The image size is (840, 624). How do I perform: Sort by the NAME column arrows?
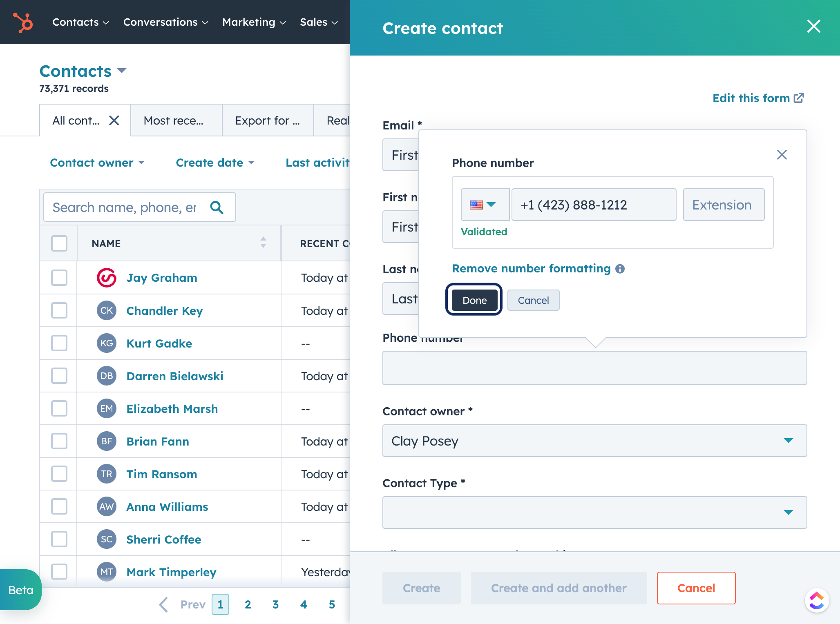click(x=263, y=243)
